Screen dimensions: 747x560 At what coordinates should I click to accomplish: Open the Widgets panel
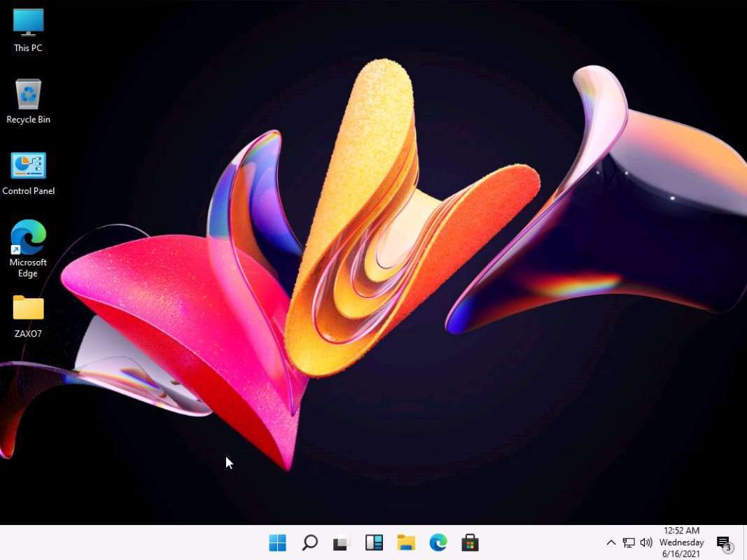tap(374, 542)
